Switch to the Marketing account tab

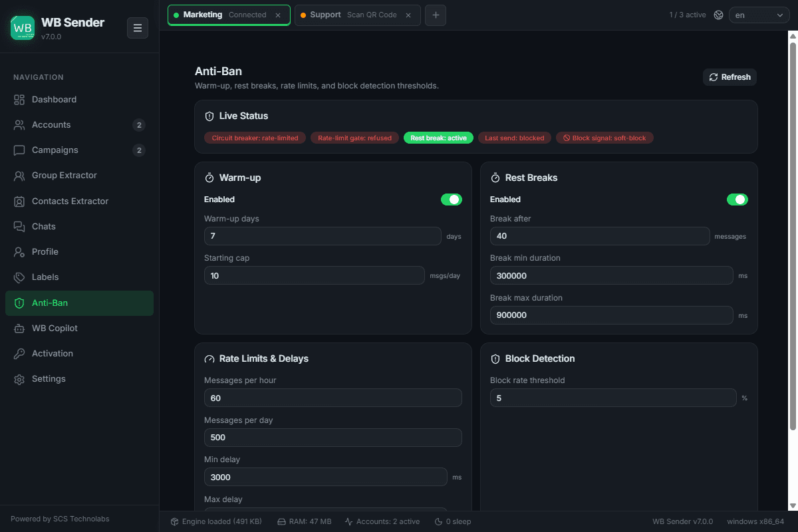pyautogui.click(x=229, y=15)
